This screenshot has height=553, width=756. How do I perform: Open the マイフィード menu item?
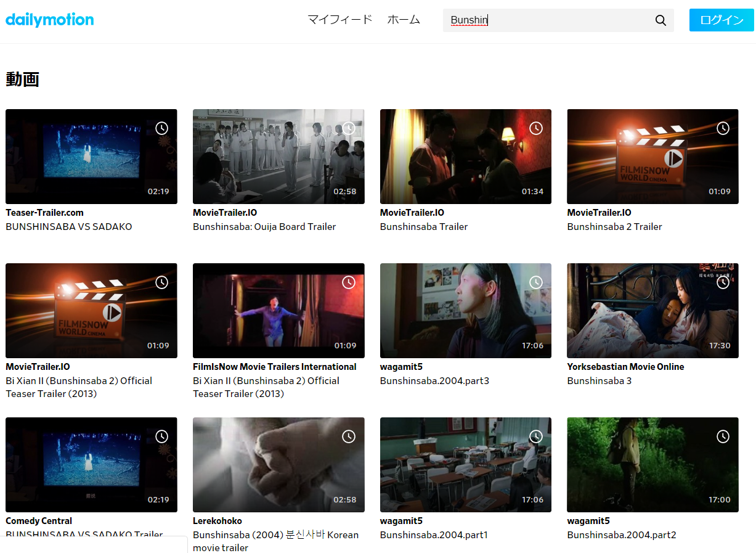340,20
